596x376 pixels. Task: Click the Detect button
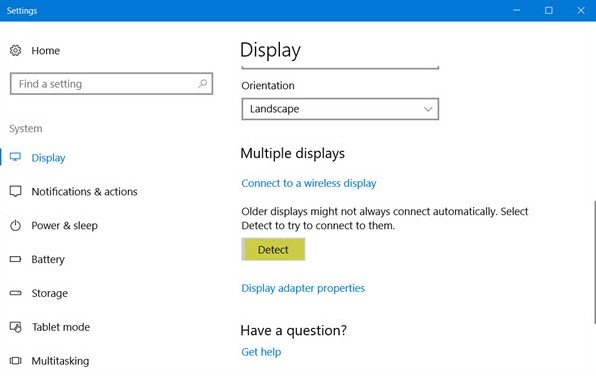[273, 249]
